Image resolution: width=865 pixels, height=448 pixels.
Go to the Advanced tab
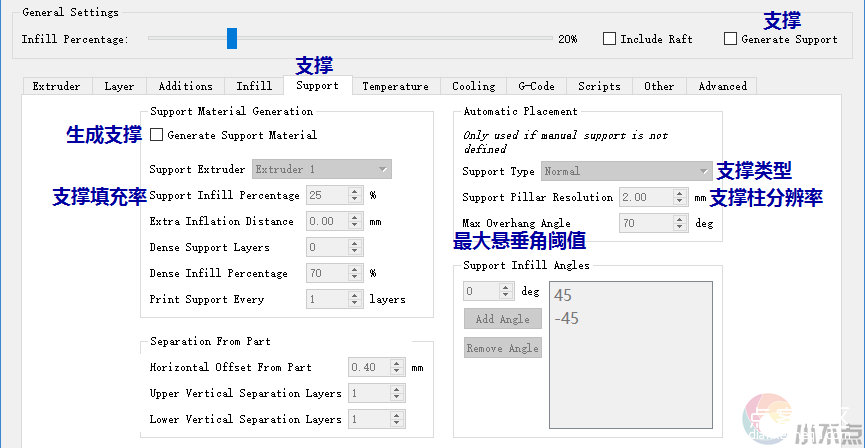pyautogui.click(x=722, y=86)
